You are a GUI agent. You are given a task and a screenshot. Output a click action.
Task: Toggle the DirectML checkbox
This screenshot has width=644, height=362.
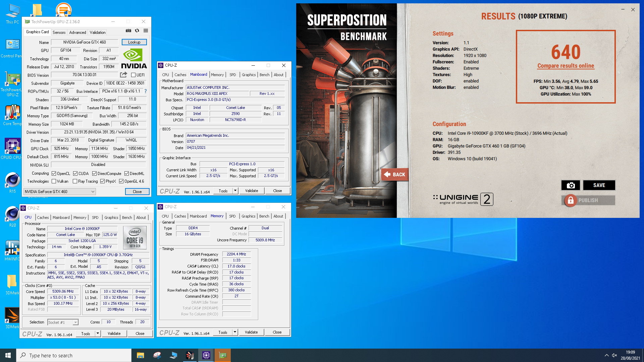pyautogui.click(x=126, y=174)
